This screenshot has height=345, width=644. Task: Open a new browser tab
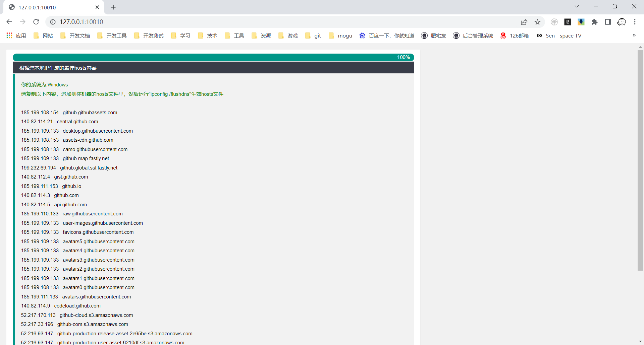[x=113, y=7]
